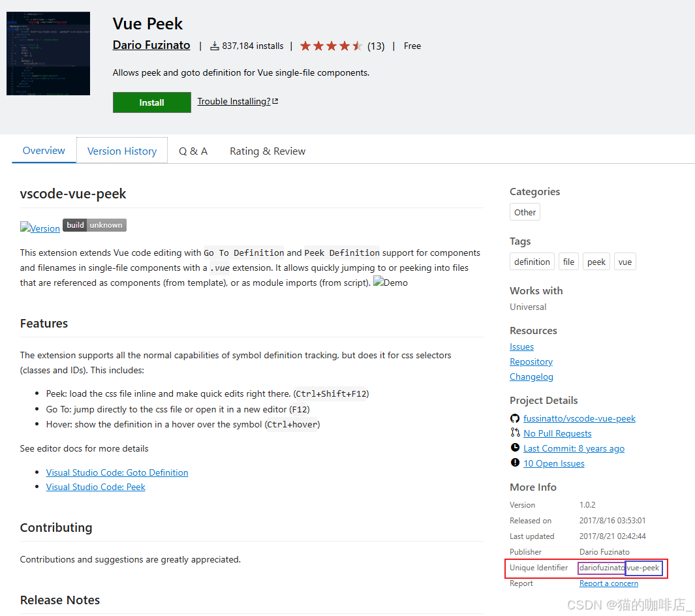Open Dario Fuzinato publisher link
Screen dimensions: 695x616
pyautogui.click(x=151, y=45)
